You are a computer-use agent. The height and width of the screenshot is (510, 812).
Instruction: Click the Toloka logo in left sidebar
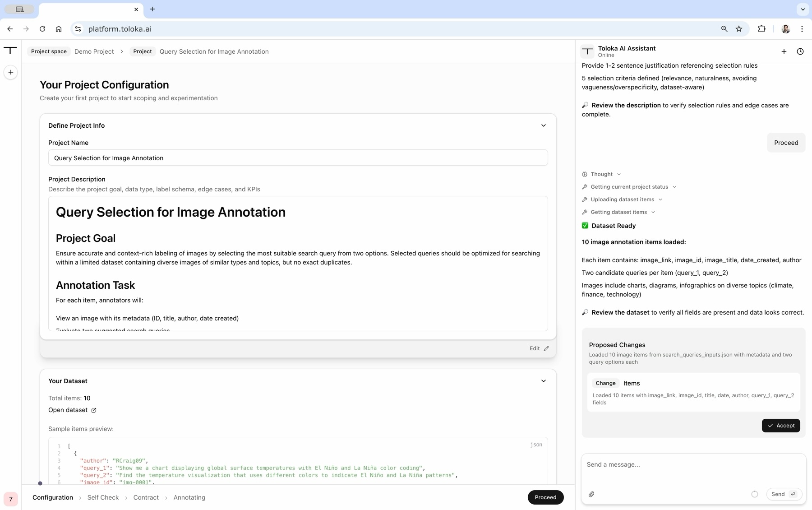(x=10, y=51)
